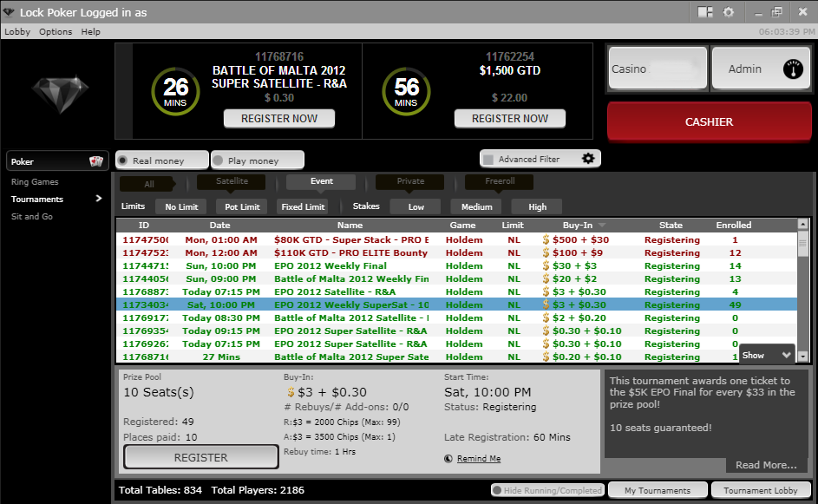Click the Buy-In column sort arrow

(602, 226)
